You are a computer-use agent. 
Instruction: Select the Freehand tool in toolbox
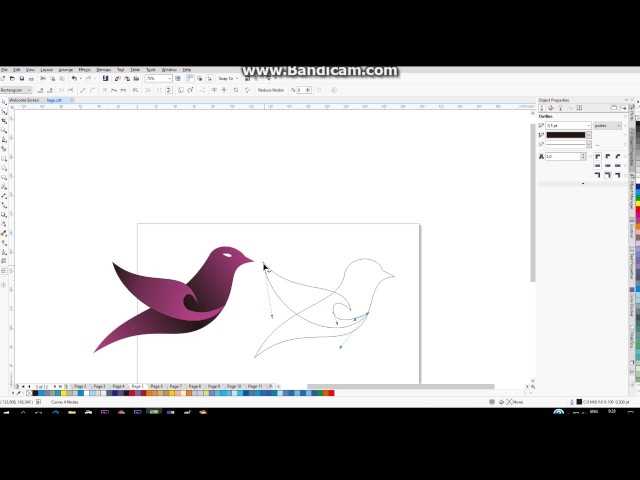pyautogui.click(x=4, y=140)
